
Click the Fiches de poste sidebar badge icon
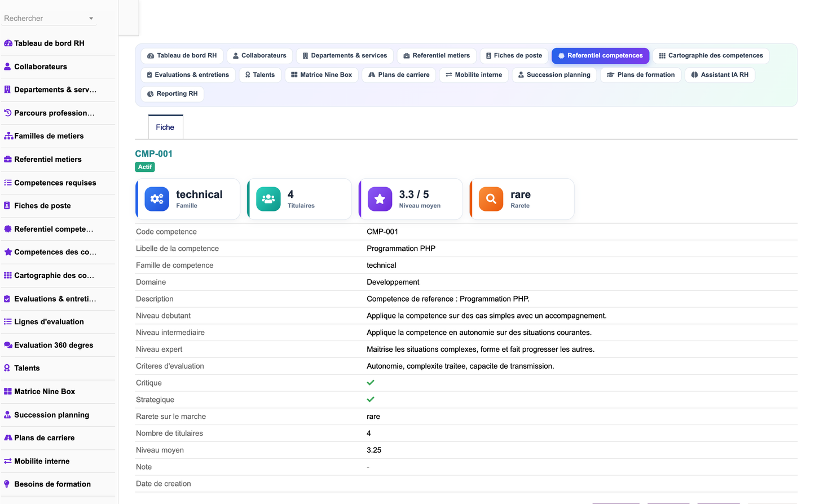(x=7, y=206)
